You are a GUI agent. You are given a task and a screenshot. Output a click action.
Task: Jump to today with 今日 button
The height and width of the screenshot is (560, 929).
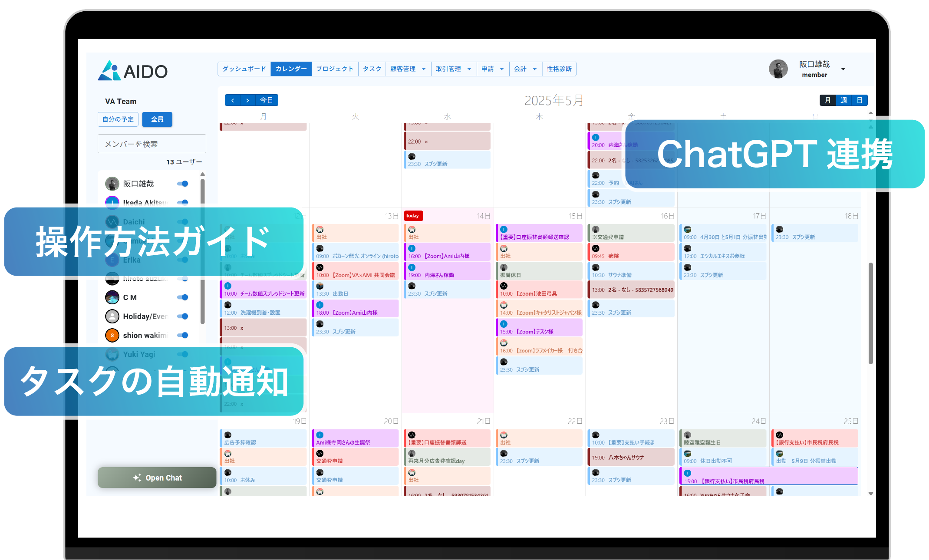[x=267, y=100]
